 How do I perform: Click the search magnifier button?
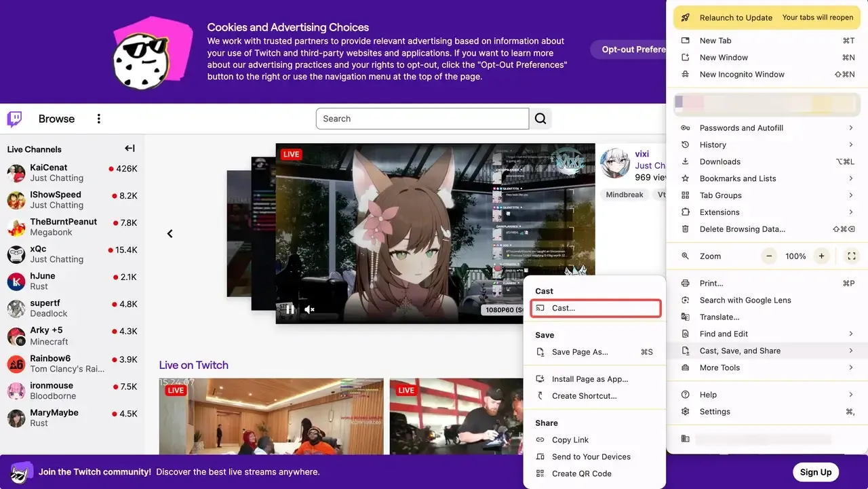[x=540, y=119]
